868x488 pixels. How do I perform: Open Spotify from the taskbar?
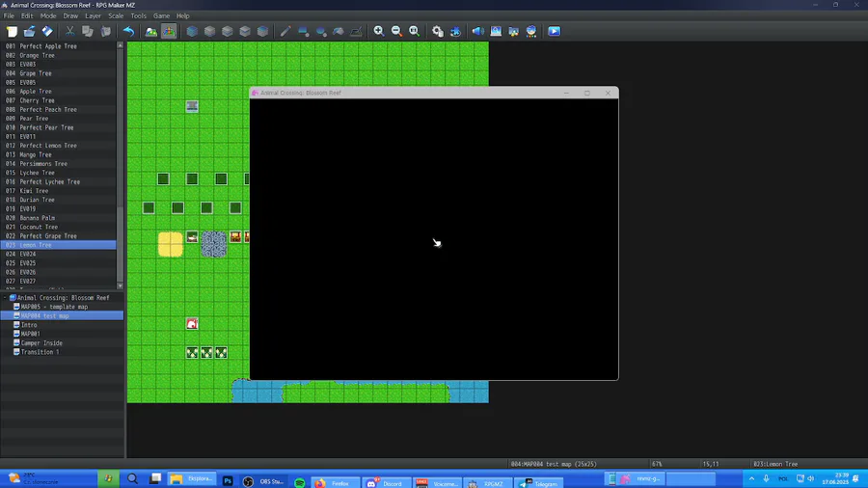[300, 482]
